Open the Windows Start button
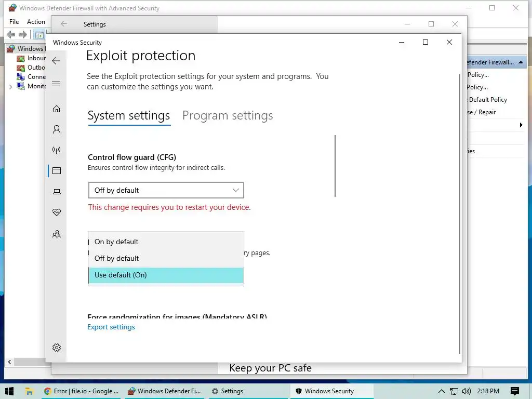The height and width of the screenshot is (399, 532). click(x=9, y=391)
